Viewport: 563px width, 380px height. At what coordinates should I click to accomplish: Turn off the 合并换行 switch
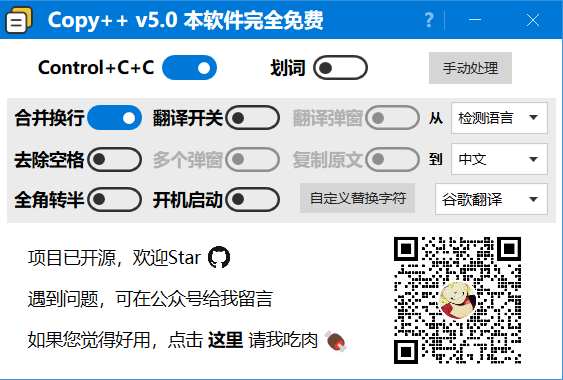coord(114,117)
